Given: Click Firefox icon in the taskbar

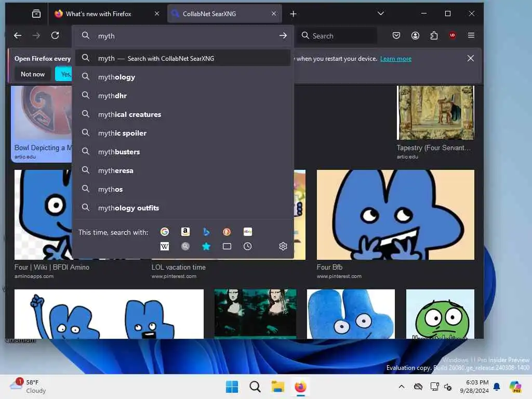Looking at the screenshot, I should click(x=300, y=387).
